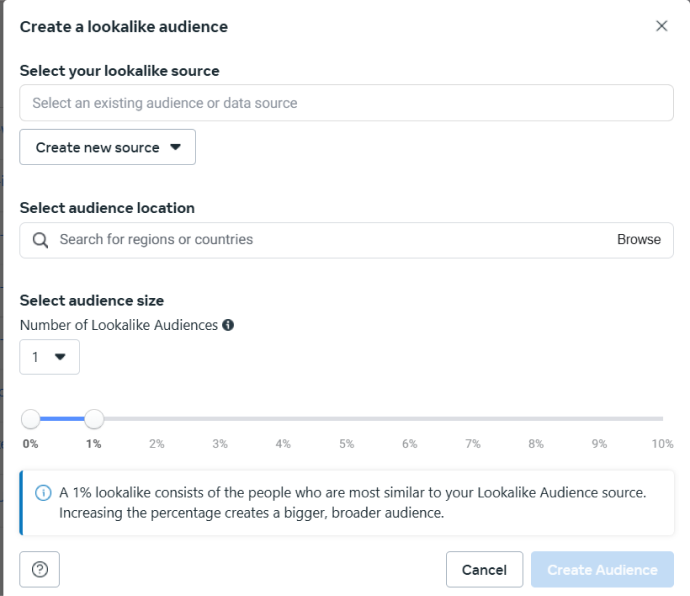Image resolution: width=690 pixels, height=596 pixels.
Task: Cancel the audience creation
Action: [484, 570]
